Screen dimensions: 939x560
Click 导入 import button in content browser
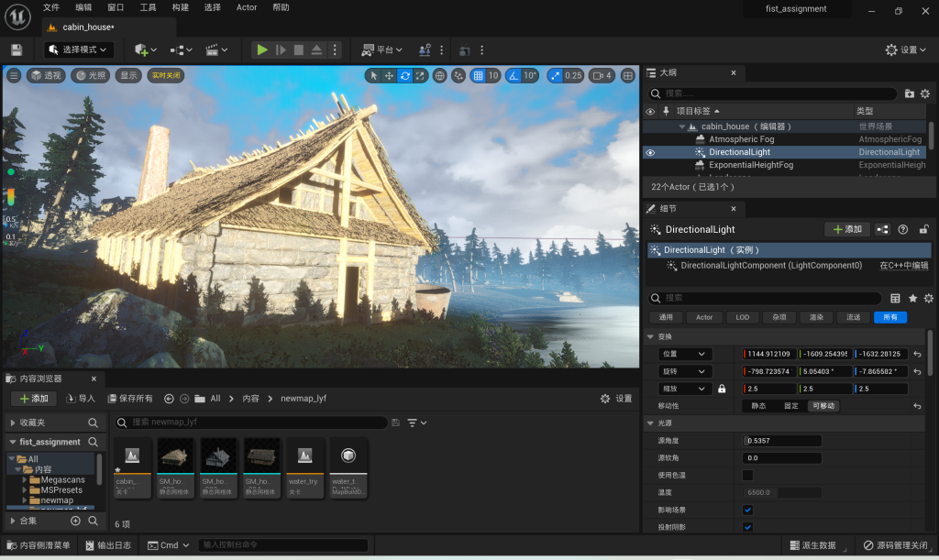pos(81,399)
